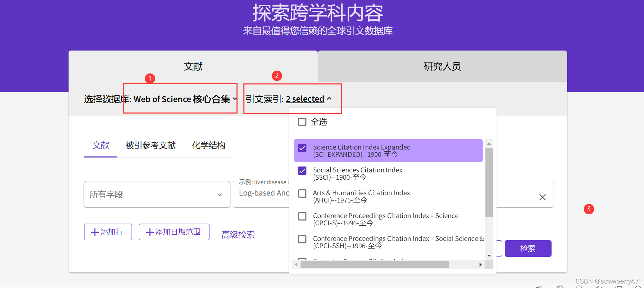Check Arts & Humanities Citation Index checkbox
The image size is (644, 288).
click(x=302, y=193)
